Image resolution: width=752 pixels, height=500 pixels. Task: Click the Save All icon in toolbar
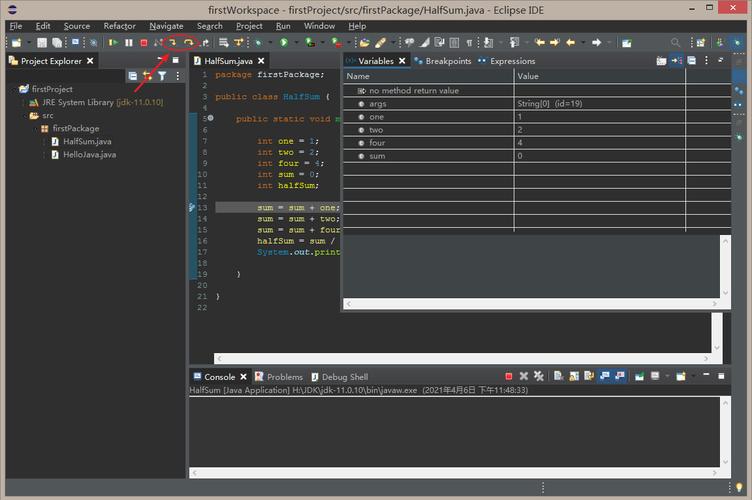tap(57, 43)
